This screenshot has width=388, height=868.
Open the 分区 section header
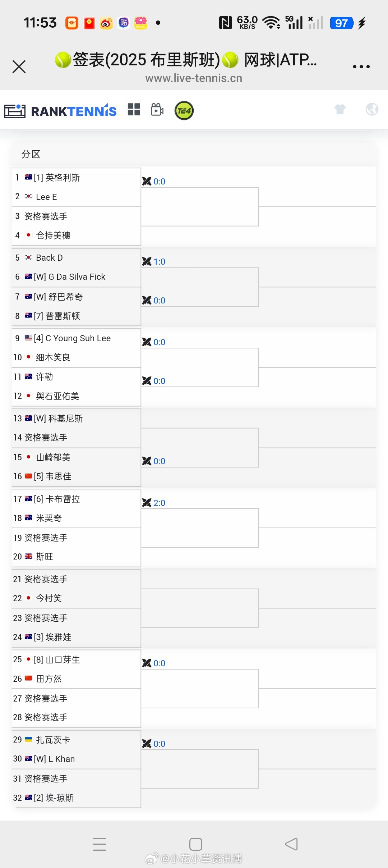click(x=31, y=154)
